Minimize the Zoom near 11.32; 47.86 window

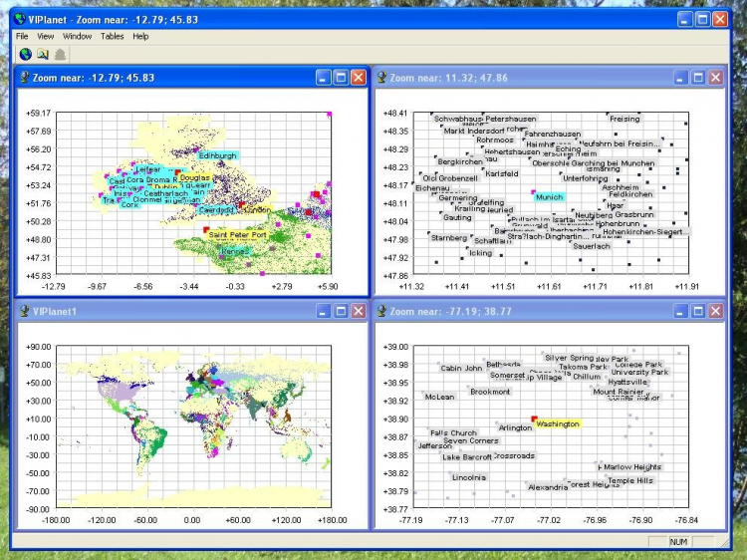[680, 77]
